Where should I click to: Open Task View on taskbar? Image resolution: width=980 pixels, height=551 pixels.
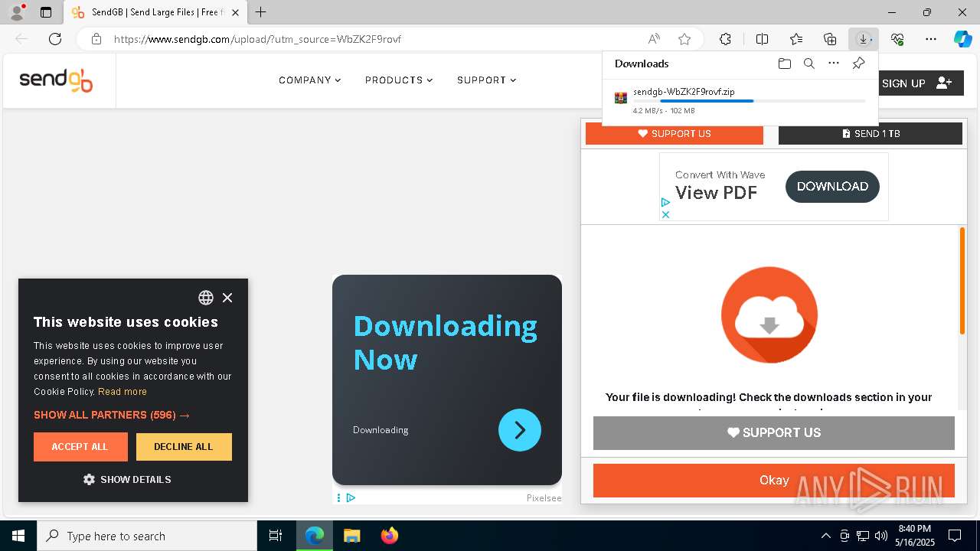point(276,536)
